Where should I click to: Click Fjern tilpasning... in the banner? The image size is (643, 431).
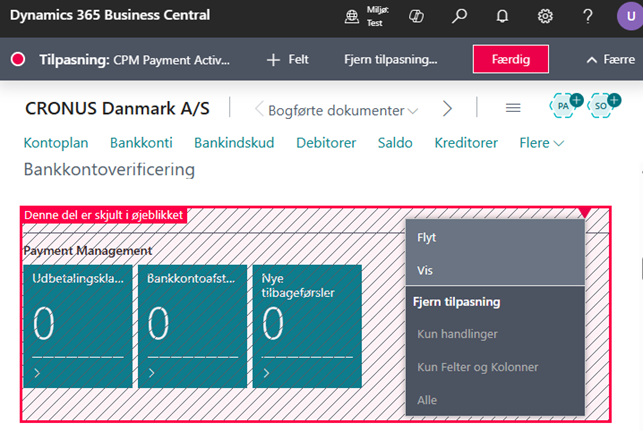point(391,59)
